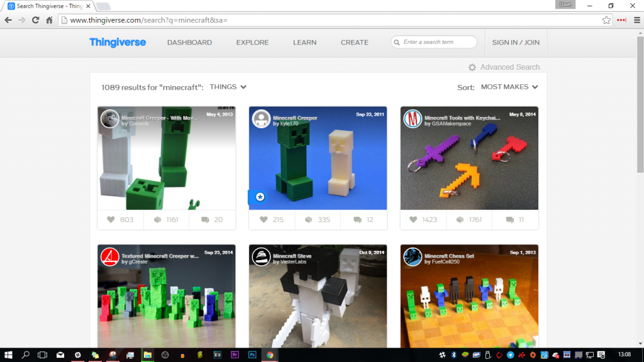The height and width of the screenshot is (362, 644).
Task: Open 12 comments on kyle170's Minecraft Creeper
Action: tap(364, 219)
